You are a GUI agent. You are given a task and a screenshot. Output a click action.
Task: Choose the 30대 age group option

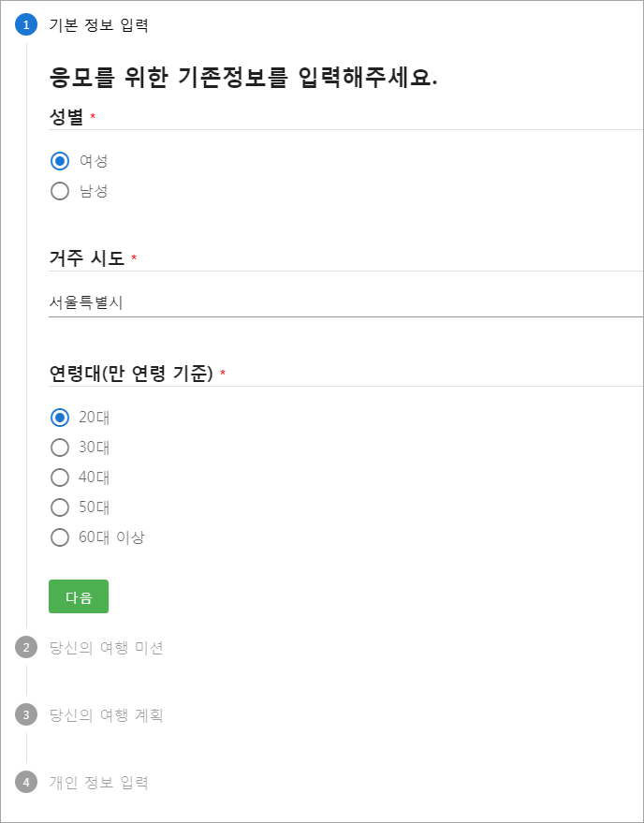click(x=60, y=448)
